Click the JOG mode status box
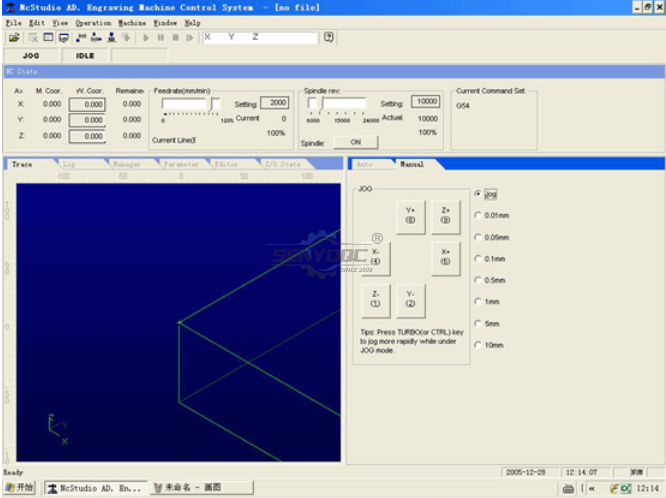The width and height of the screenshot is (666, 498). tap(31, 56)
